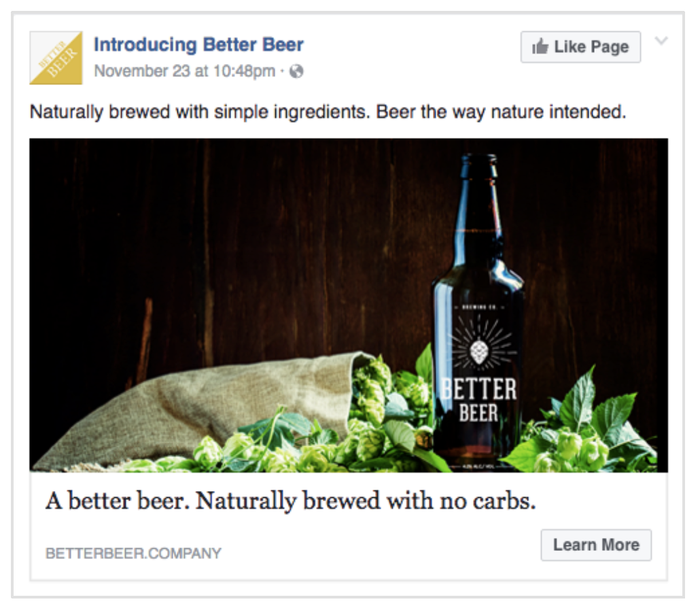The image size is (700, 608).
Task: Open the BETTERBEER.COMPANY website link
Action: [x=133, y=553]
